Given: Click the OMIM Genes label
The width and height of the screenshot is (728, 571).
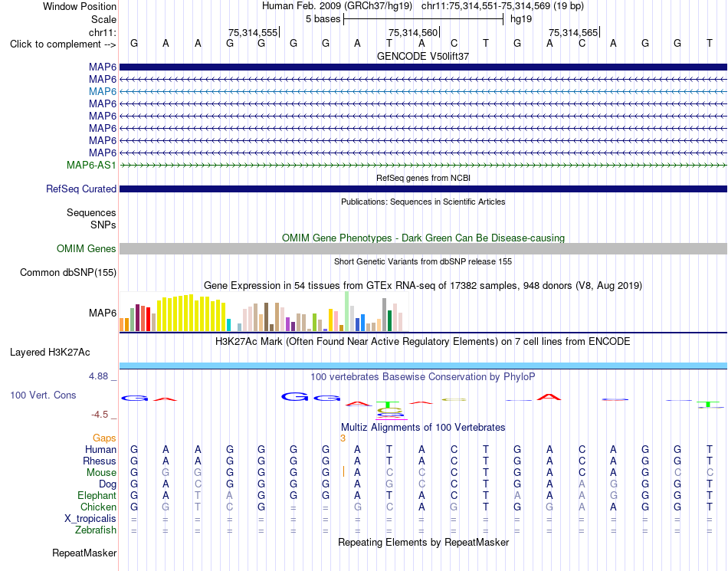Looking at the screenshot, I should click(87, 249).
